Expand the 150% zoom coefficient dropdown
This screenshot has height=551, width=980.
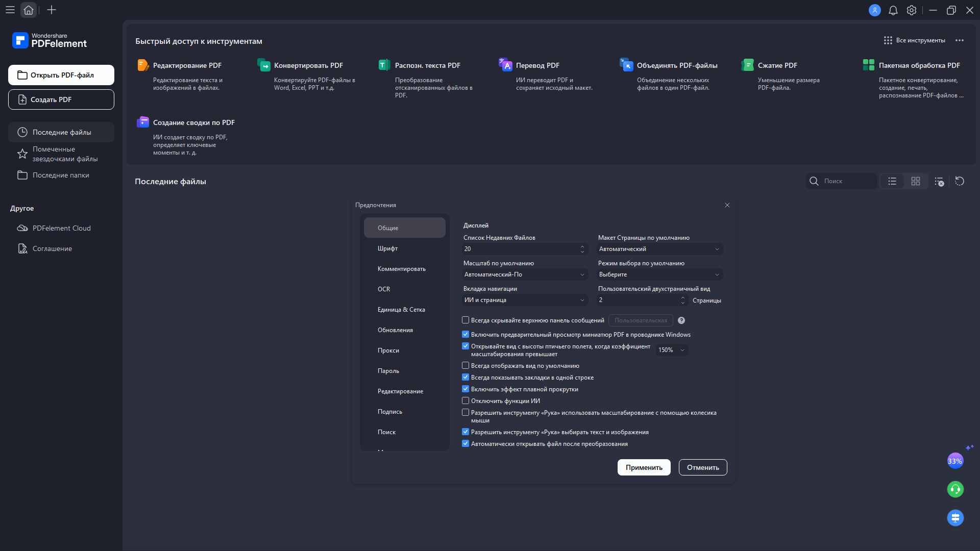(x=672, y=350)
